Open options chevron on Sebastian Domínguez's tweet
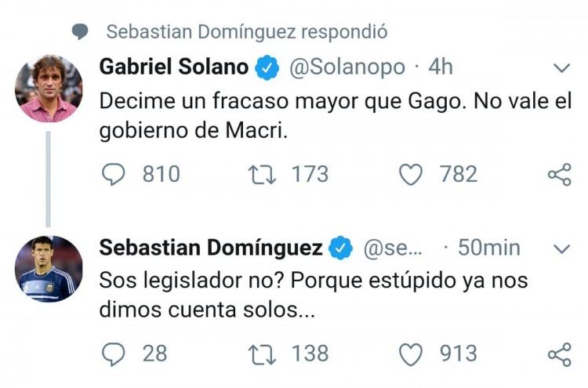The width and height of the screenshot is (588, 388). (562, 249)
